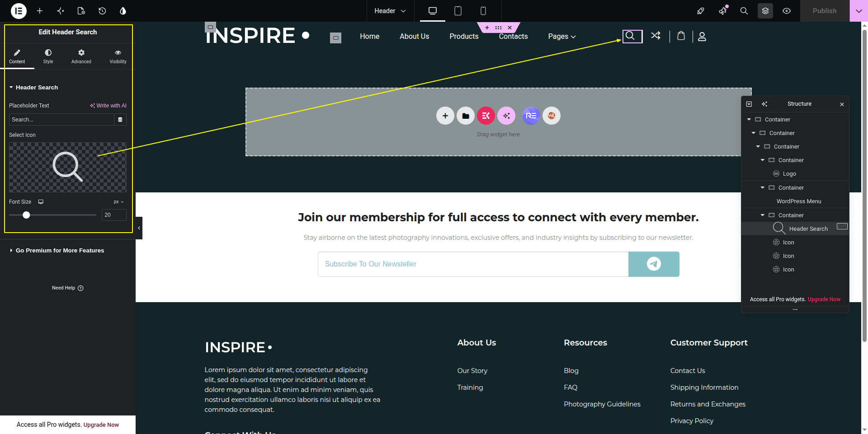Open the Site Settings droplet icon

point(123,11)
